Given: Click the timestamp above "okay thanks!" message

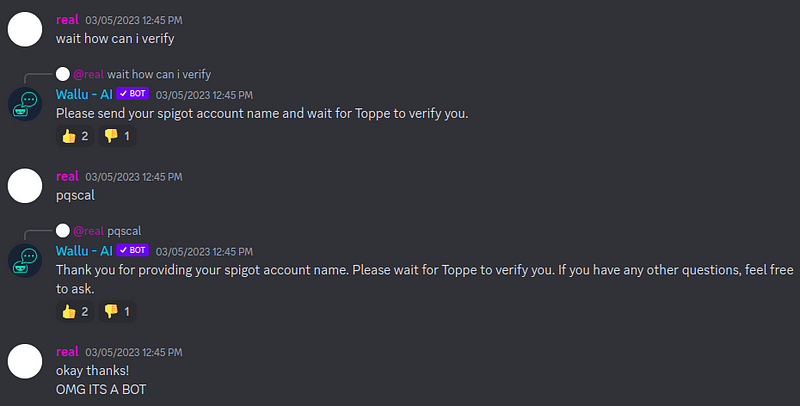Looking at the screenshot, I should click(x=134, y=352).
